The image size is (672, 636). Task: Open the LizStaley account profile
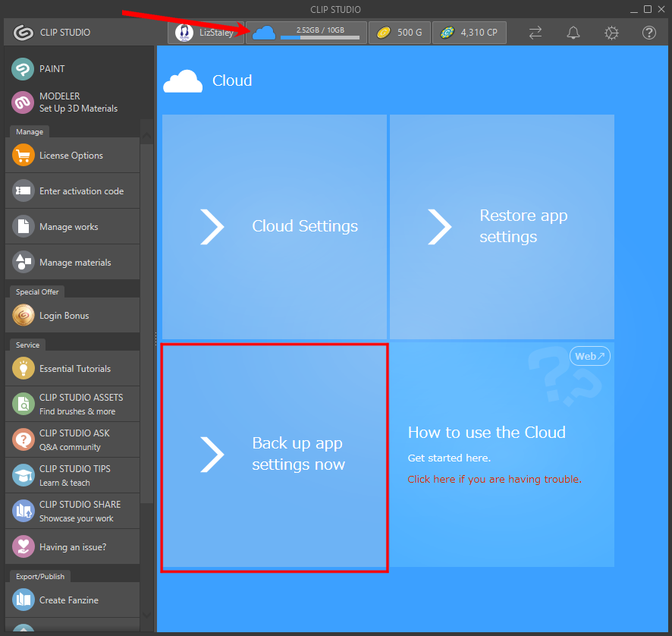[206, 33]
